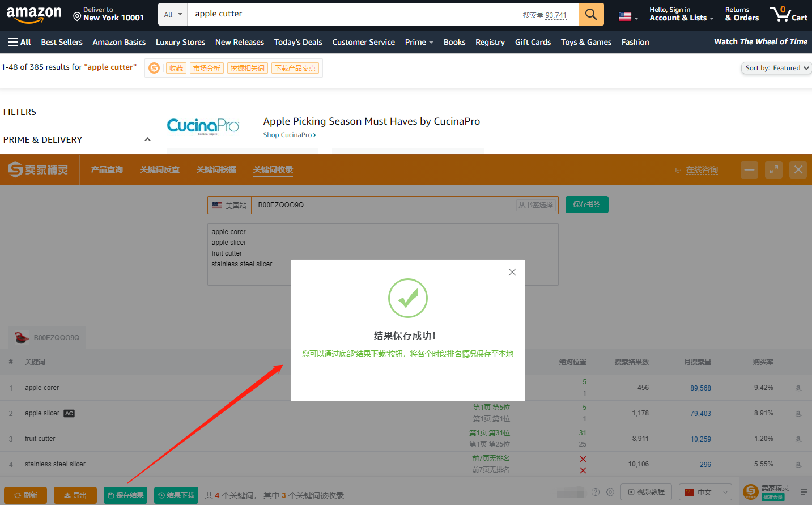Click the 下载产品卖点 tag button
812x505 pixels.
pos(295,68)
